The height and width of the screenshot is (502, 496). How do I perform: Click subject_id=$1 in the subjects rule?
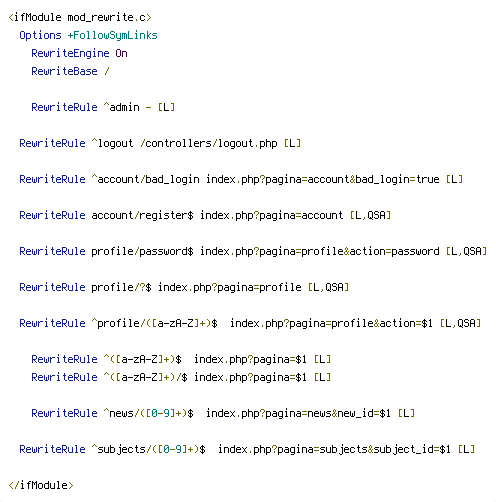412,449
